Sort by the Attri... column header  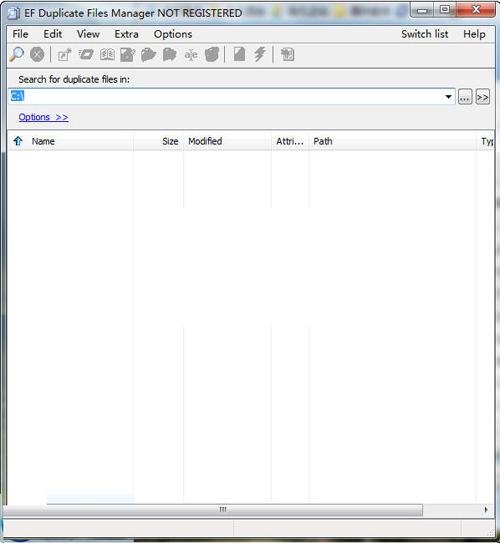[290, 141]
